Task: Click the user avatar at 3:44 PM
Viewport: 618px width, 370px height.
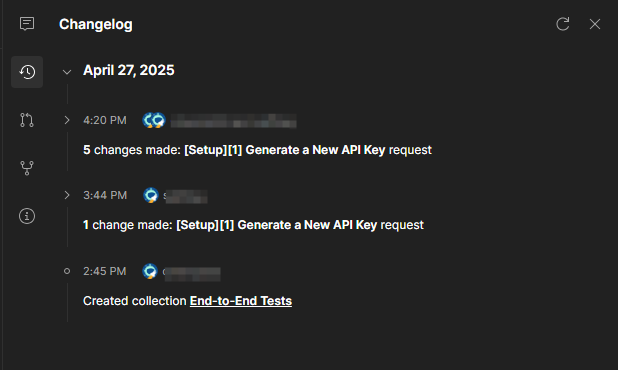Action: (x=151, y=195)
